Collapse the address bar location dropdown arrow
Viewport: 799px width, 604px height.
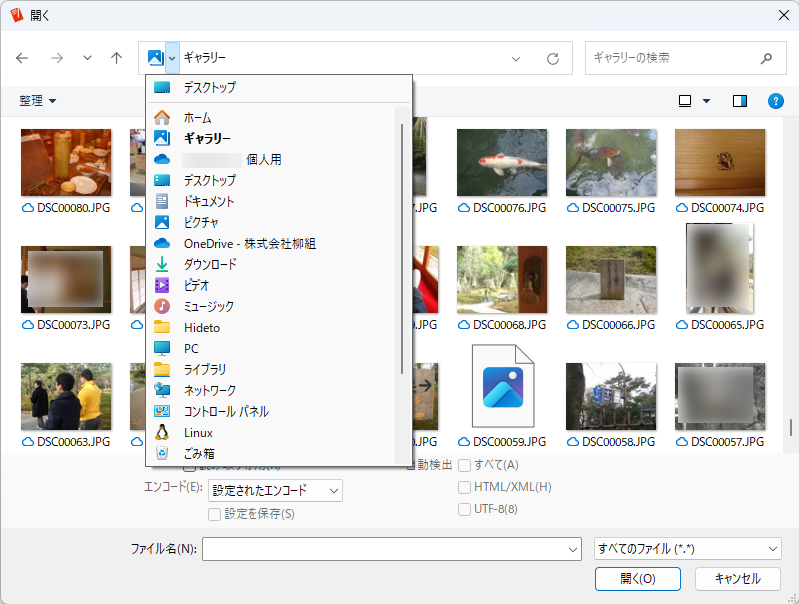(x=172, y=58)
